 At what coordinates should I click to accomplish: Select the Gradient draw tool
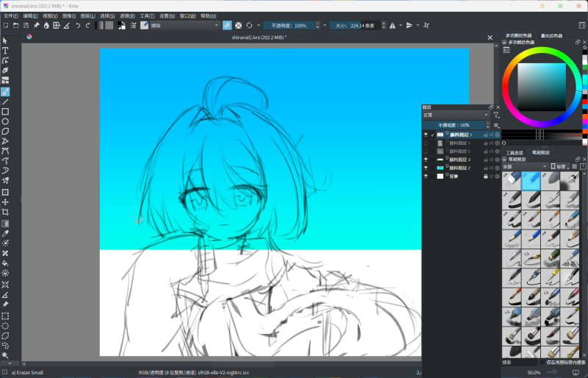5,224
